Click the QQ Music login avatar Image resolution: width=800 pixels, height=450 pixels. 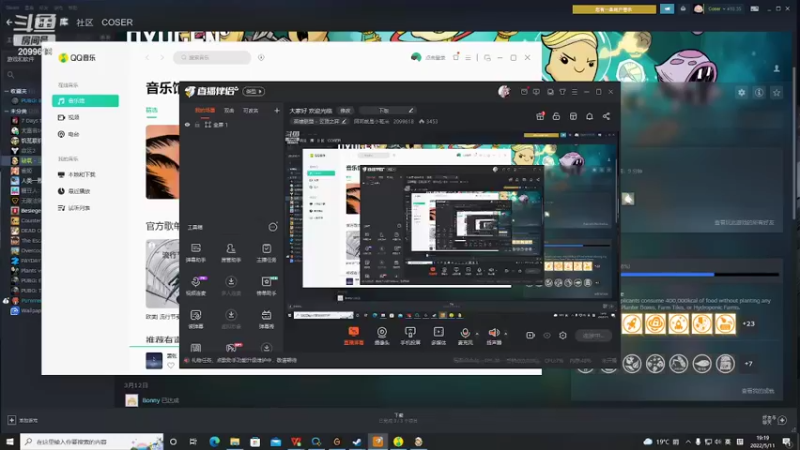[416, 57]
